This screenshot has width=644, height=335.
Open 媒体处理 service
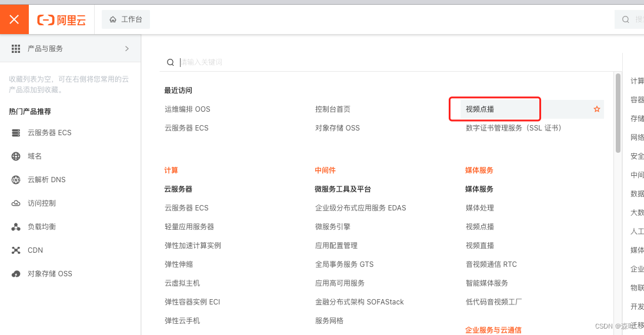pos(480,208)
